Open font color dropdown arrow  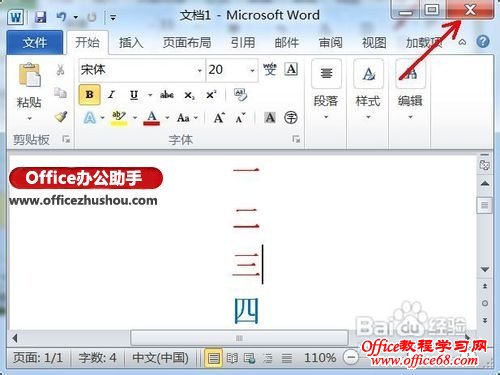(x=167, y=117)
